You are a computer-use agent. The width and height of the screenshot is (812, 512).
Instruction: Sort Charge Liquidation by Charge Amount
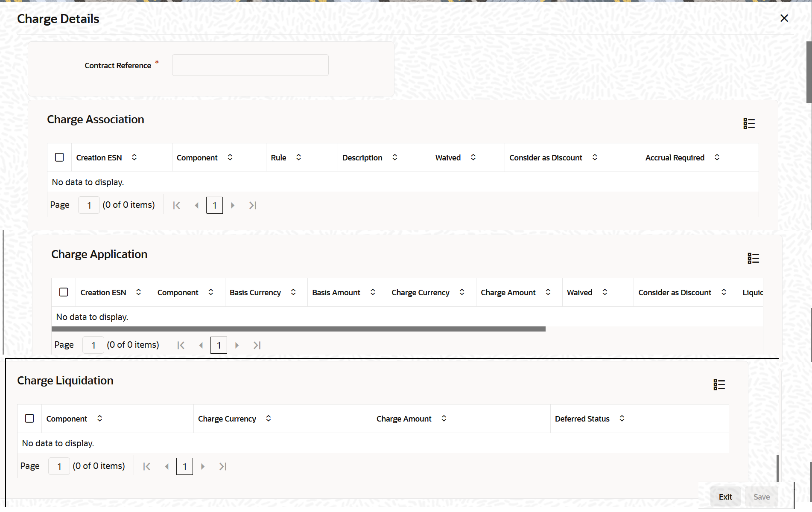(x=444, y=419)
